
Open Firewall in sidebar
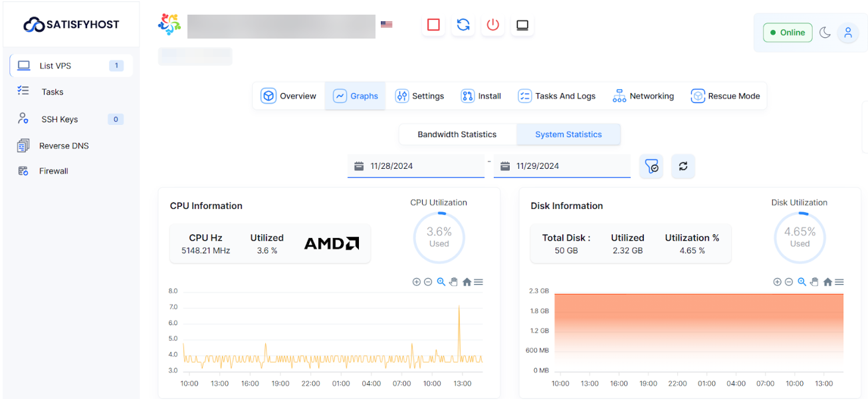point(54,171)
